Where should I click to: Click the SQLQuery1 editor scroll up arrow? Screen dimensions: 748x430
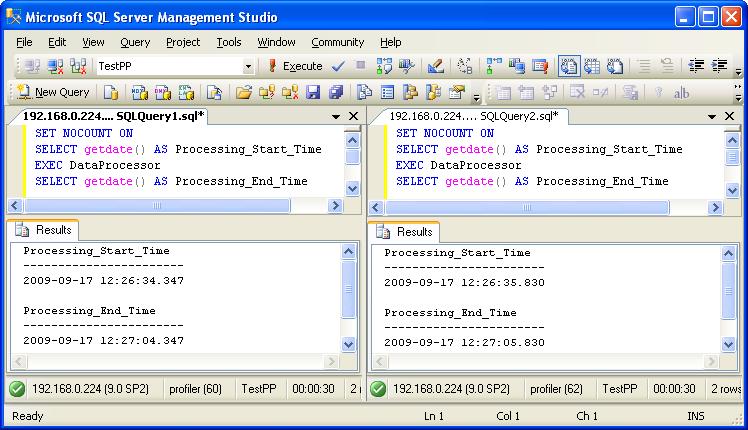click(352, 140)
